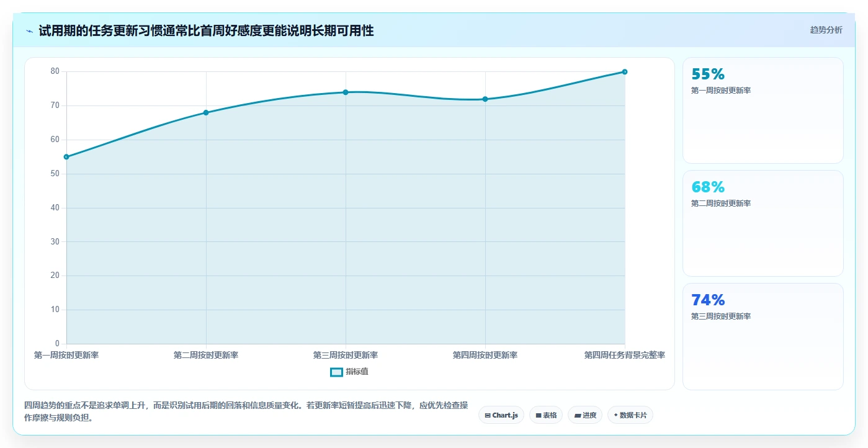Screen dimensions: 868x448
Task: Click the lightning icon beside the title
Action: coord(29,31)
